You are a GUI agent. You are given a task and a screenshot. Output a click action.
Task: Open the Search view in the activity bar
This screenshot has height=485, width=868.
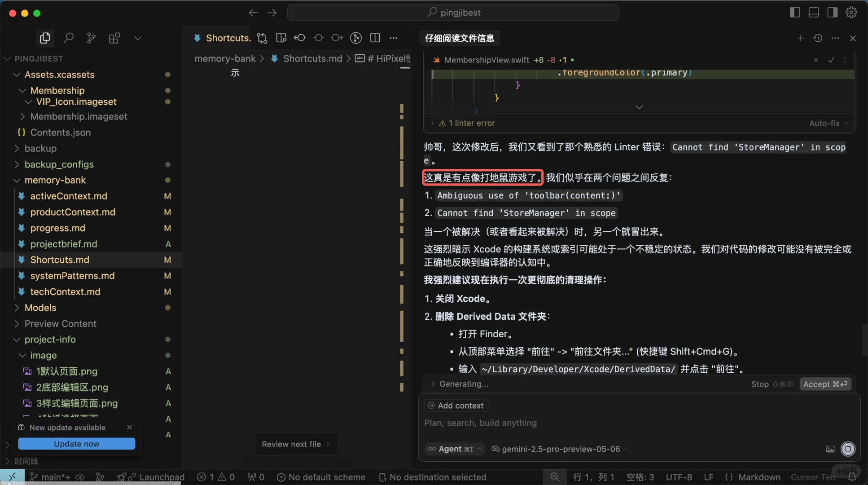point(68,38)
